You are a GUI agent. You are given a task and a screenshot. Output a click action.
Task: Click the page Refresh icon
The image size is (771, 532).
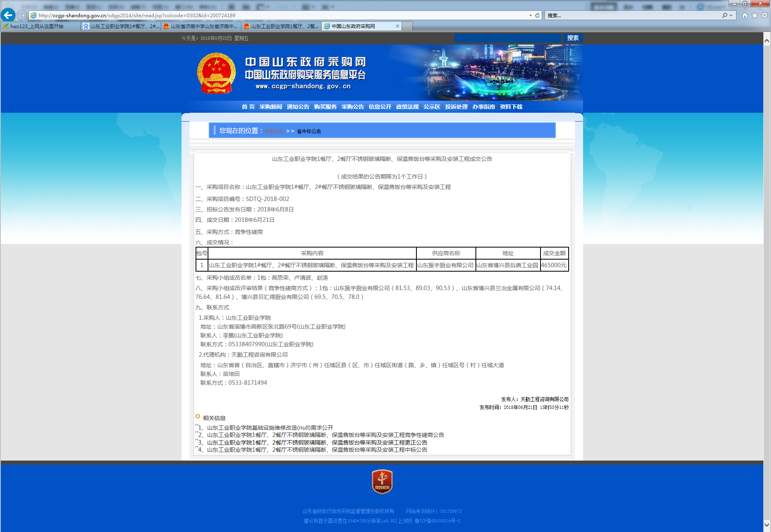tap(537, 15)
